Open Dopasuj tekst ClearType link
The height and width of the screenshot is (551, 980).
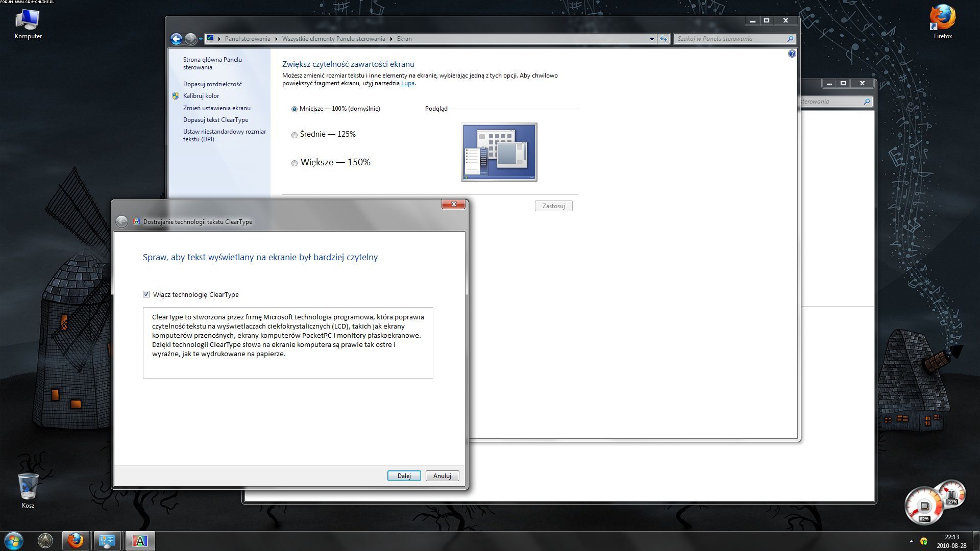215,120
